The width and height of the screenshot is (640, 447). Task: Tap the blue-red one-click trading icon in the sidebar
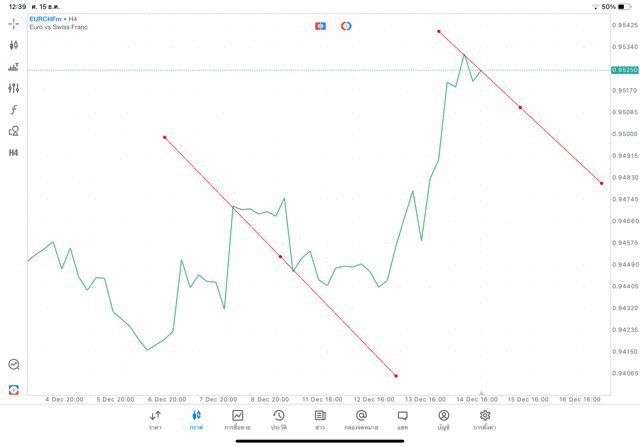pos(14,389)
